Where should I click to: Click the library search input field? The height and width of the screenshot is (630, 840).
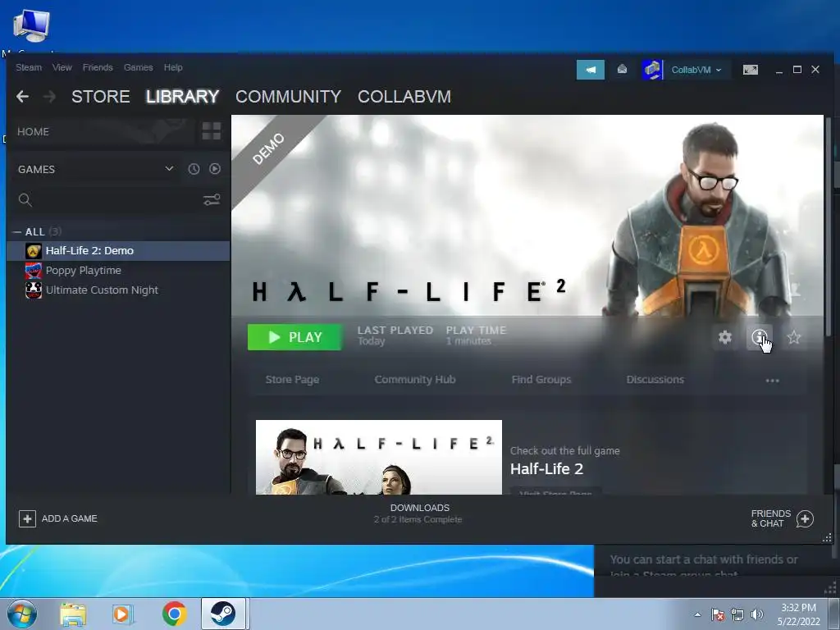click(x=116, y=200)
